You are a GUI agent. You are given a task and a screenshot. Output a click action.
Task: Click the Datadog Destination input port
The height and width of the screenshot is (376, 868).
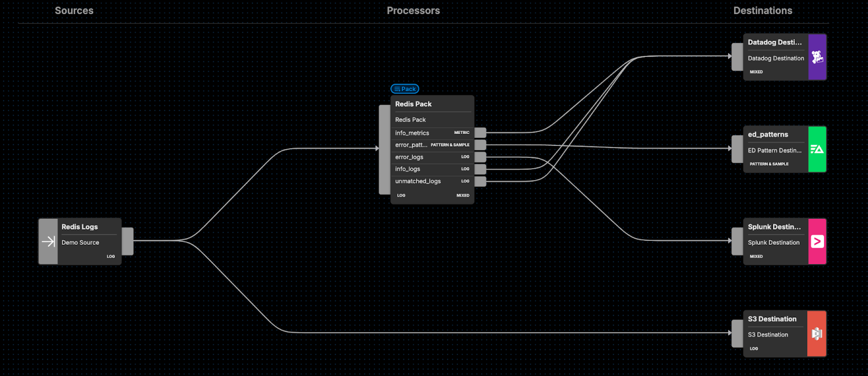click(x=737, y=57)
